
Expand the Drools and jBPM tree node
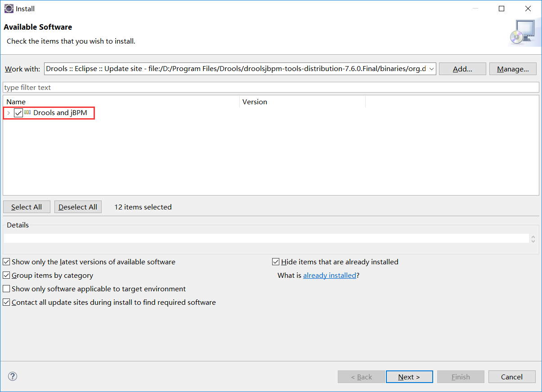pos(9,113)
